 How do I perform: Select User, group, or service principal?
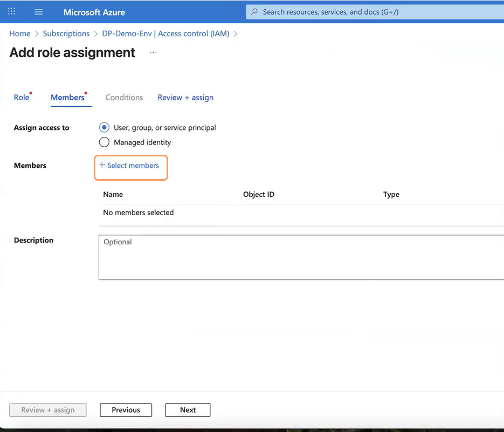pos(104,127)
